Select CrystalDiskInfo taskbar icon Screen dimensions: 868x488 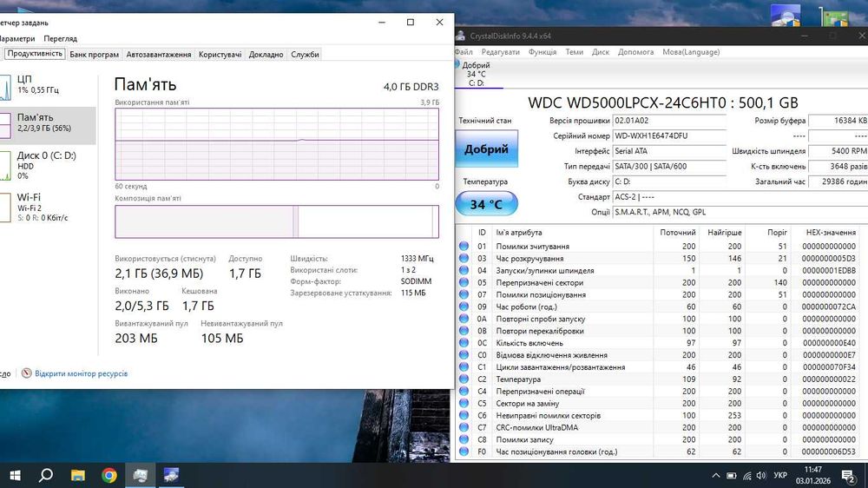coord(171,475)
